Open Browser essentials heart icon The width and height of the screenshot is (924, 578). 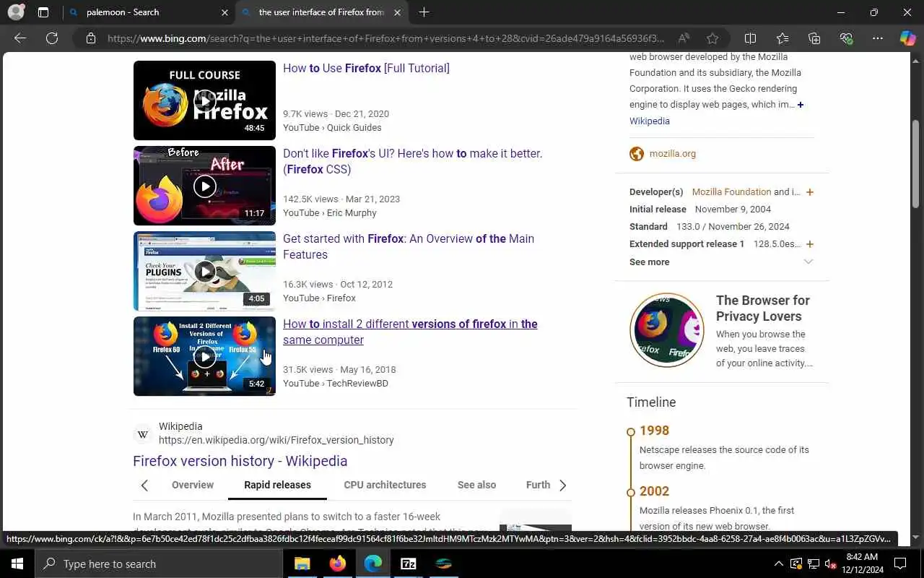pyautogui.click(x=846, y=38)
